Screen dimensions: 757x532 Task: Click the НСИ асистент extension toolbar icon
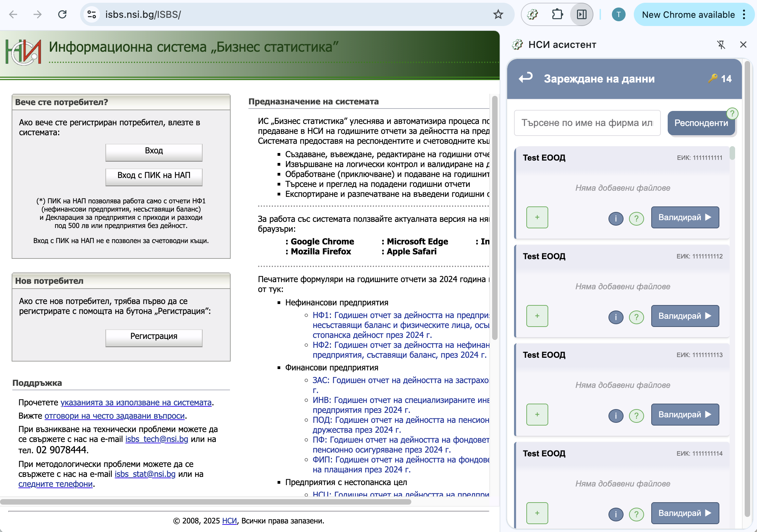tap(533, 14)
